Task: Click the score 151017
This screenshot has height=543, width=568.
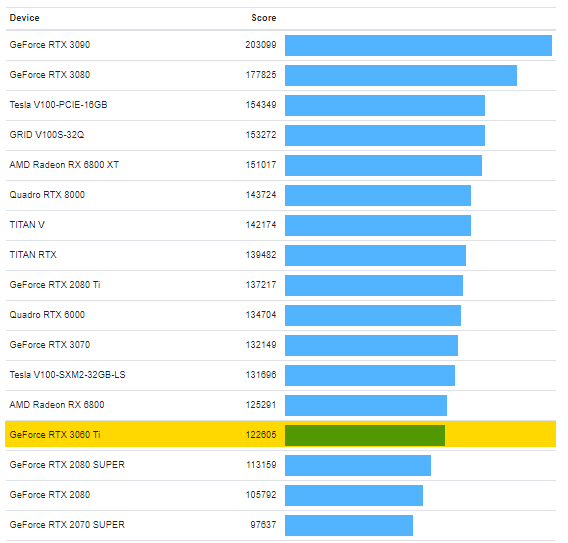Action: tap(261, 165)
